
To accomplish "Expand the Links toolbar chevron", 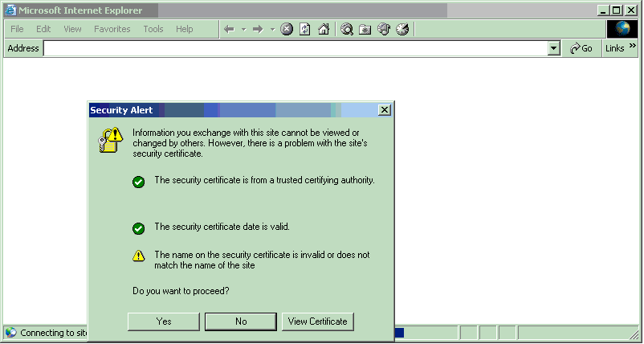I will [633, 46].
